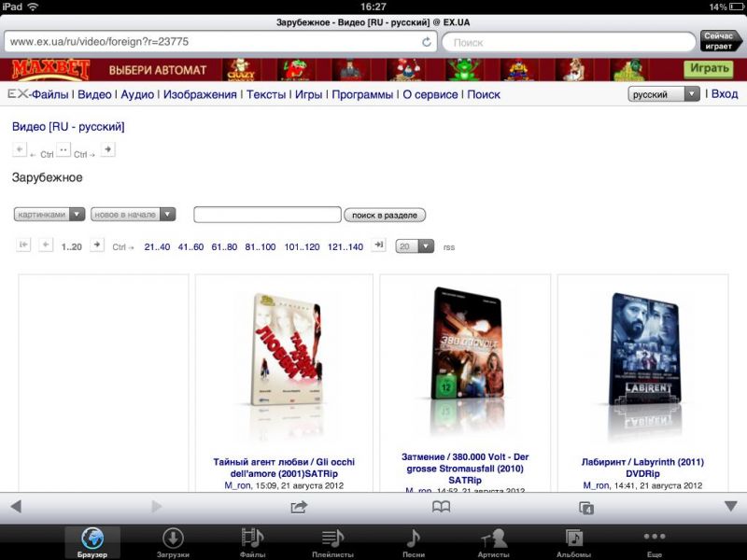747x560 pixels.
Task: Go to last page arrow in pagination
Action: [x=378, y=245]
